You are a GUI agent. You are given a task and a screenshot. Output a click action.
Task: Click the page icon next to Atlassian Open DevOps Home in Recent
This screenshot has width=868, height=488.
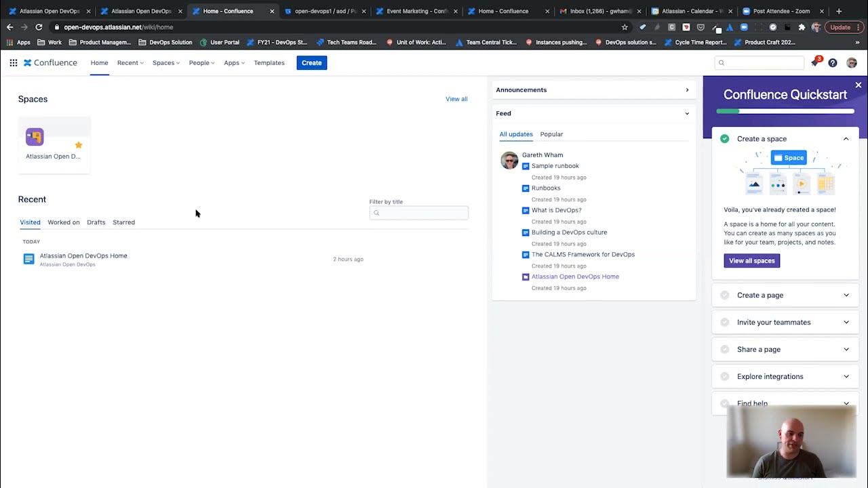pyautogui.click(x=28, y=259)
